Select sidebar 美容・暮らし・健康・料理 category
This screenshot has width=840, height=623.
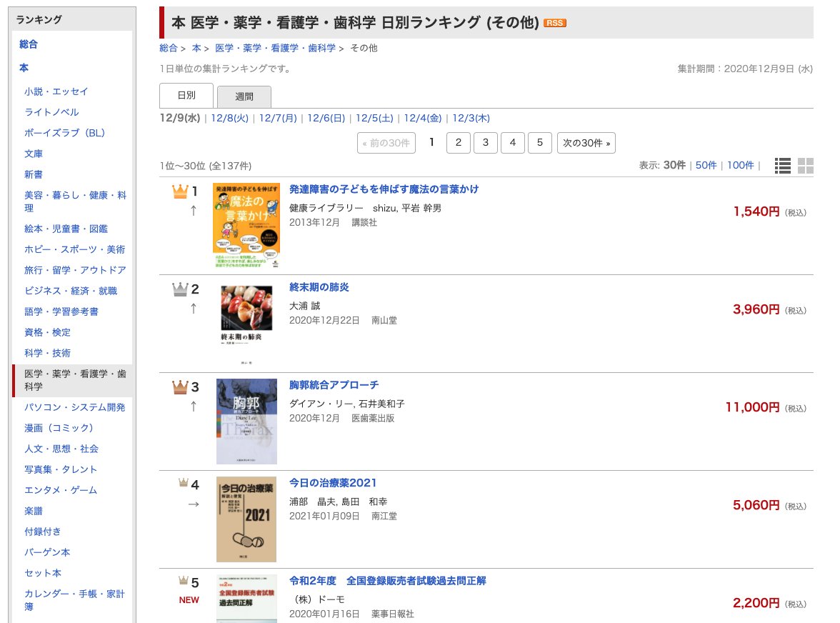[x=75, y=201]
